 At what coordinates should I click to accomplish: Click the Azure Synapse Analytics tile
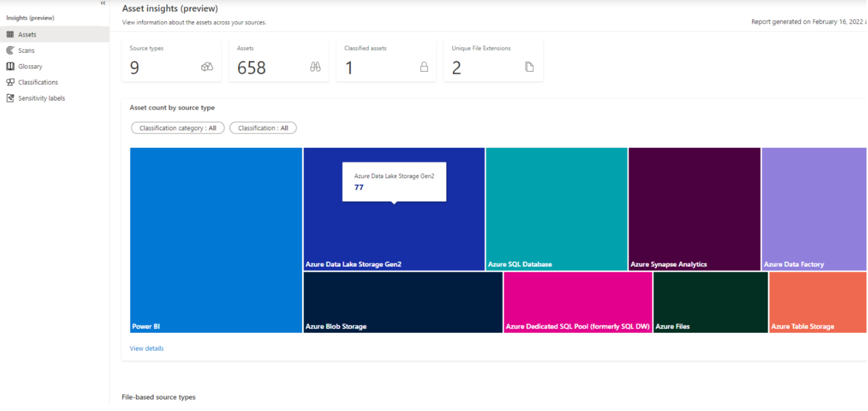click(694, 209)
